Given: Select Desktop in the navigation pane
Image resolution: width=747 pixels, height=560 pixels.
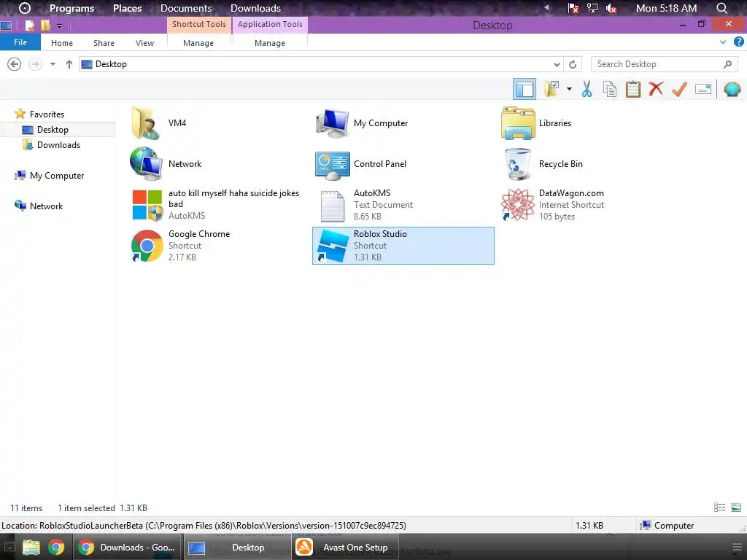Looking at the screenshot, I should 58,130.
